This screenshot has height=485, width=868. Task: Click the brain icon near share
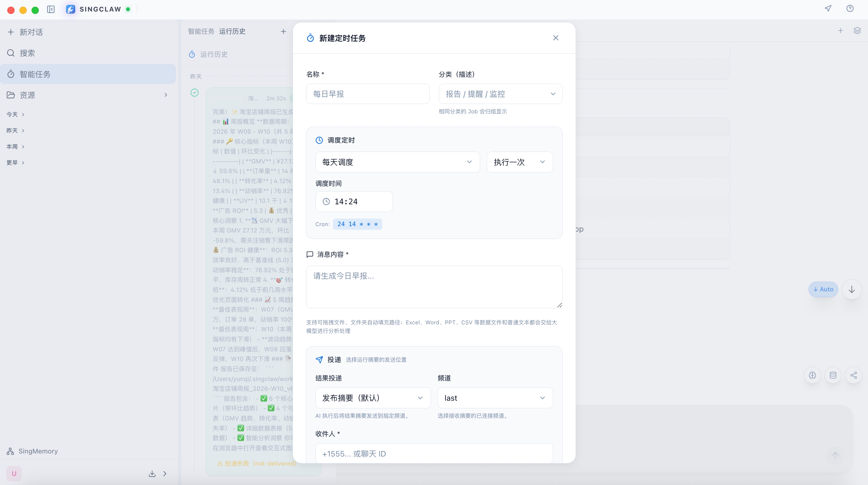812,375
